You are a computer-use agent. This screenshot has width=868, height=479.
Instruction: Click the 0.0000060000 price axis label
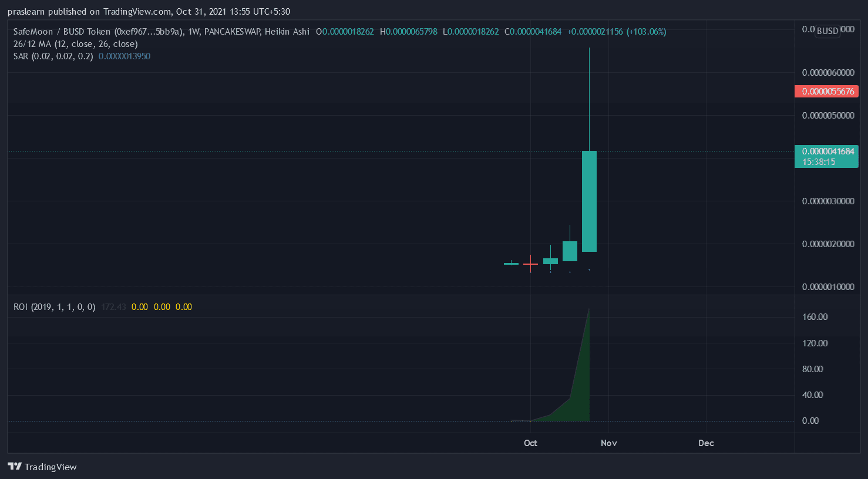pos(828,73)
